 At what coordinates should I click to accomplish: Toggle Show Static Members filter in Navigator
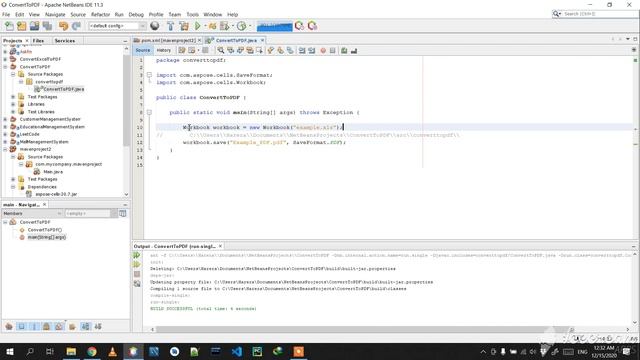click(34, 327)
